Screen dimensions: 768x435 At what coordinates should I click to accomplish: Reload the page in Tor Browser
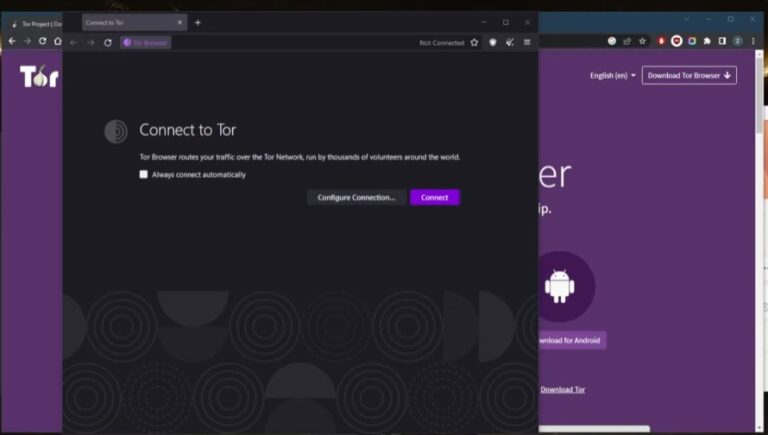click(x=108, y=42)
